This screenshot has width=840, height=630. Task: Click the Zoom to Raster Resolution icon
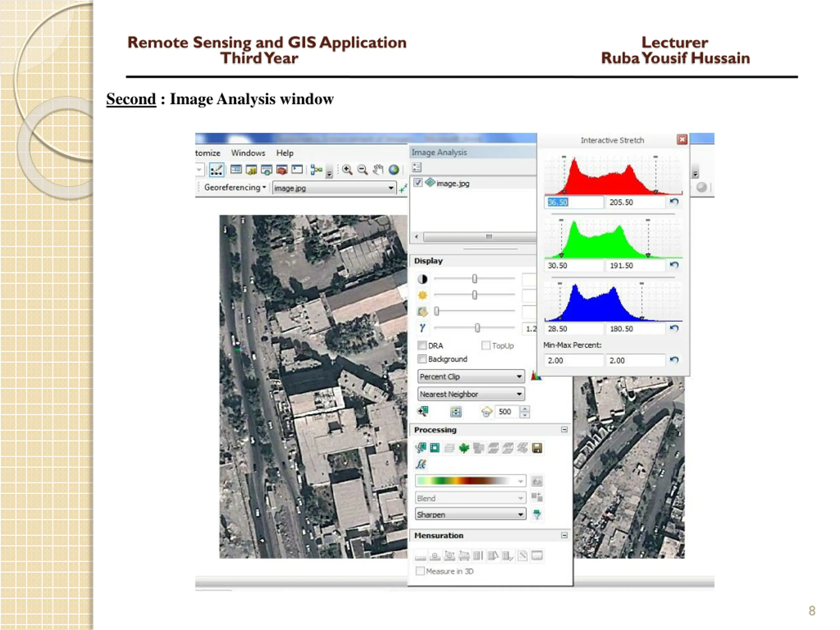tap(423, 411)
